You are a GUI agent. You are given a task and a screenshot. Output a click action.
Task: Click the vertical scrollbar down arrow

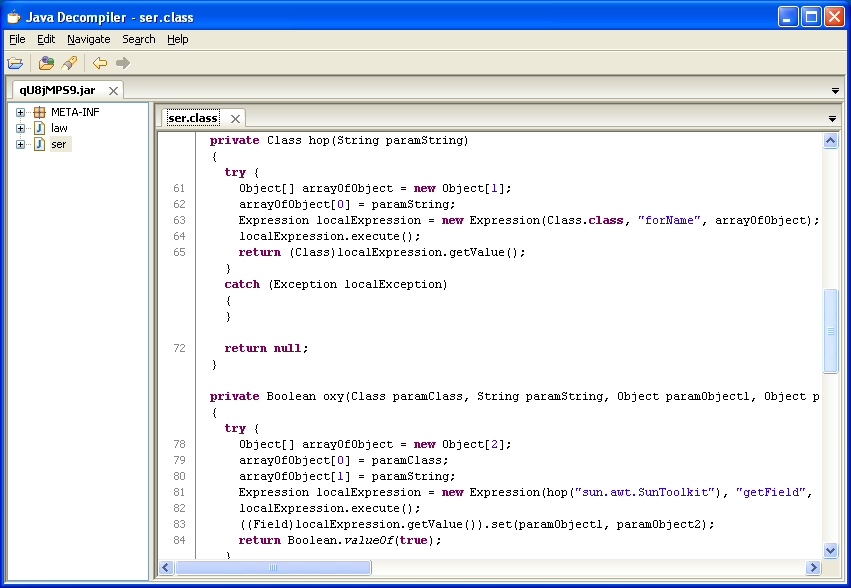pyautogui.click(x=830, y=550)
